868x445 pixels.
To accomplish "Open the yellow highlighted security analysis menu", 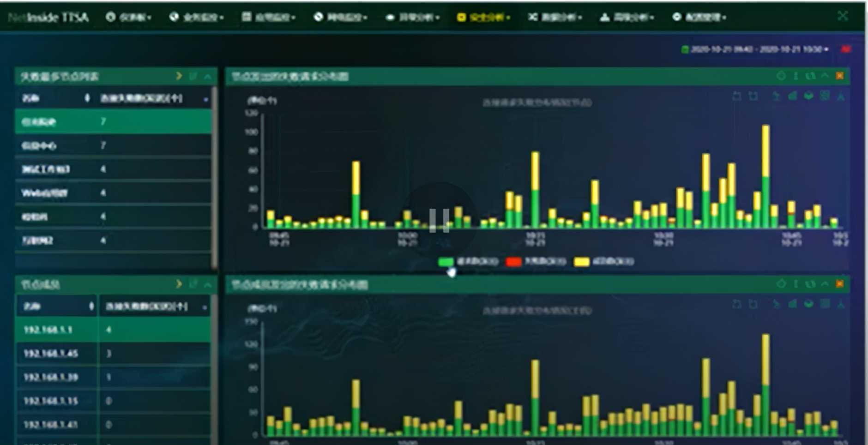I will pyautogui.click(x=483, y=17).
